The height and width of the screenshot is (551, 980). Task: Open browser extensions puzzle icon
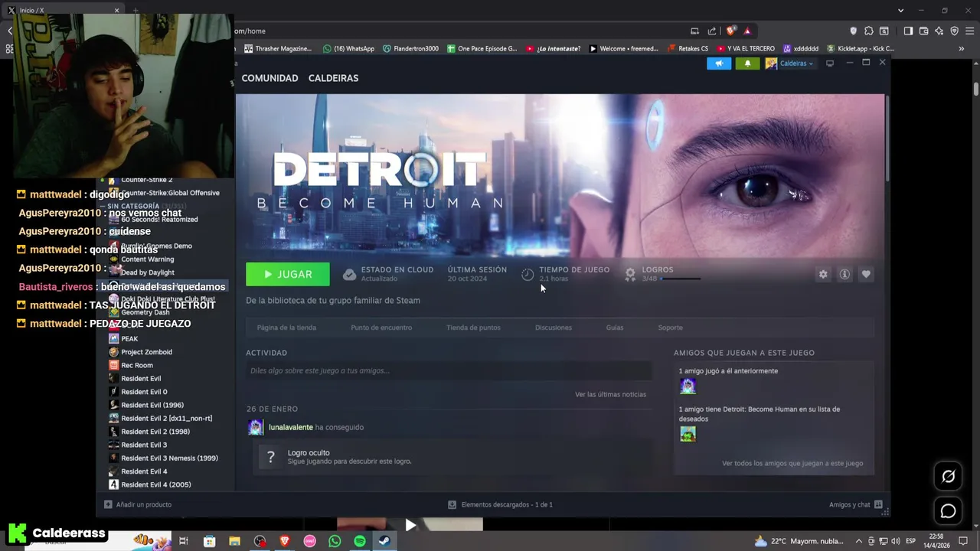click(x=869, y=31)
